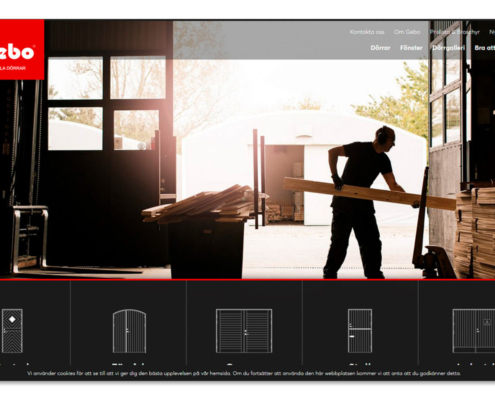Click the cut-off Ny link in top bar
The height and width of the screenshot is (400, 495).
[x=492, y=32]
